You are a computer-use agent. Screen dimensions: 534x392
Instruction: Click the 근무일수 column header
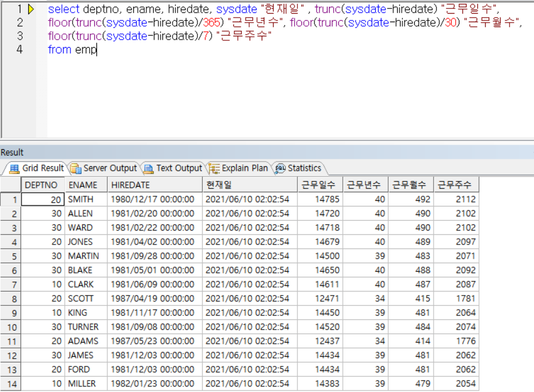[x=321, y=185]
